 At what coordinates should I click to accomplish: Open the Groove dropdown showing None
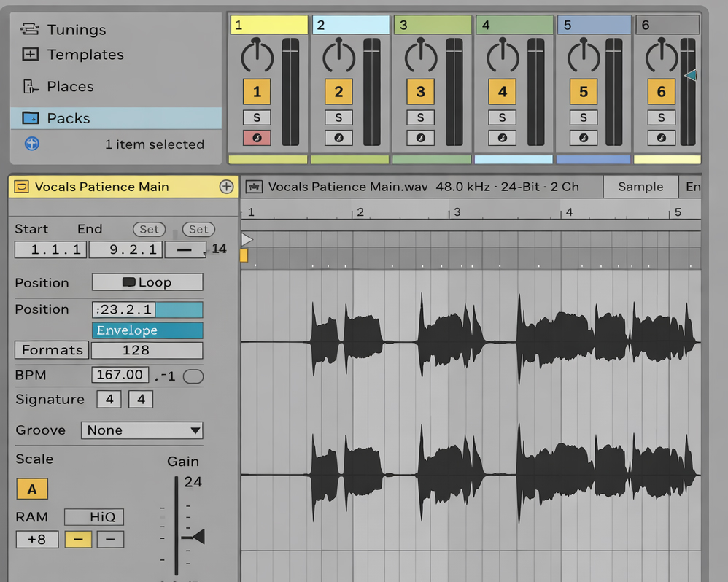[142, 430]
